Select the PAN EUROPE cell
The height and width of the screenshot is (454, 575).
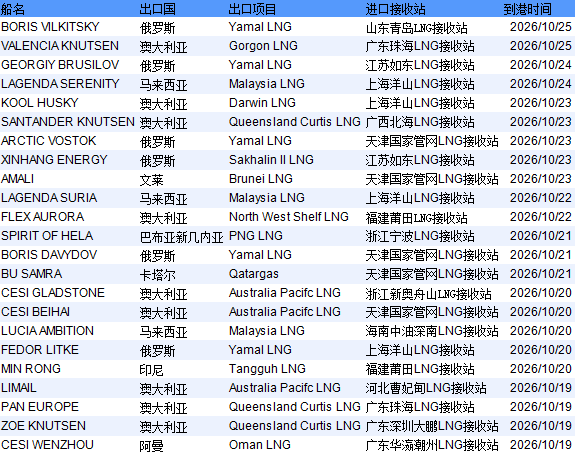click(x=40, y=407)
